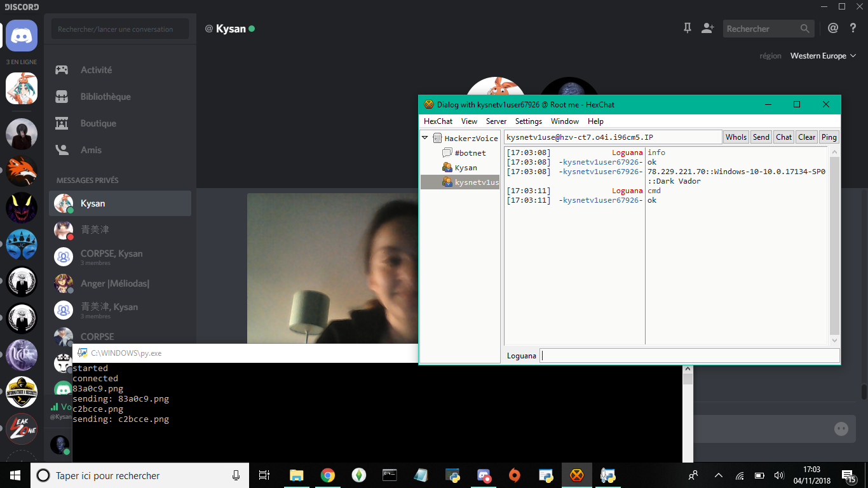Click the taskbar search microphone icon

pos(236,475)
